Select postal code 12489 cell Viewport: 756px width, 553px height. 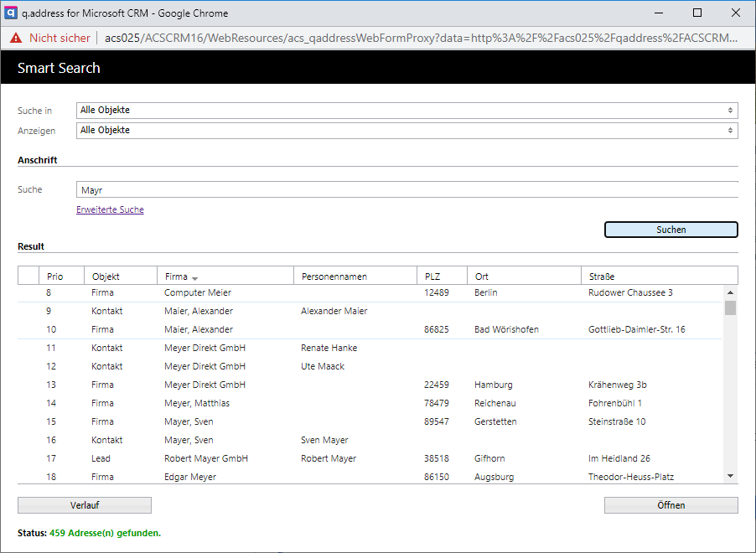(437, 292)
